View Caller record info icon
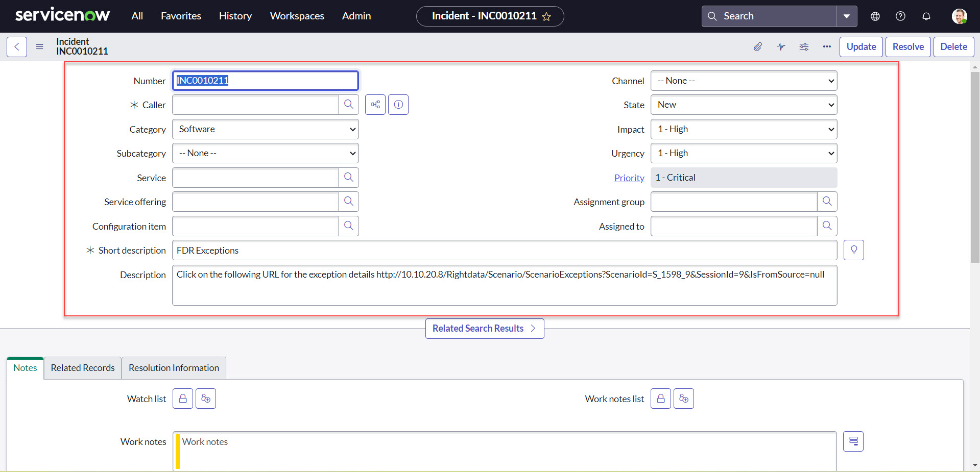This screenshot has height=472, width=980. (x=398, y=105)
